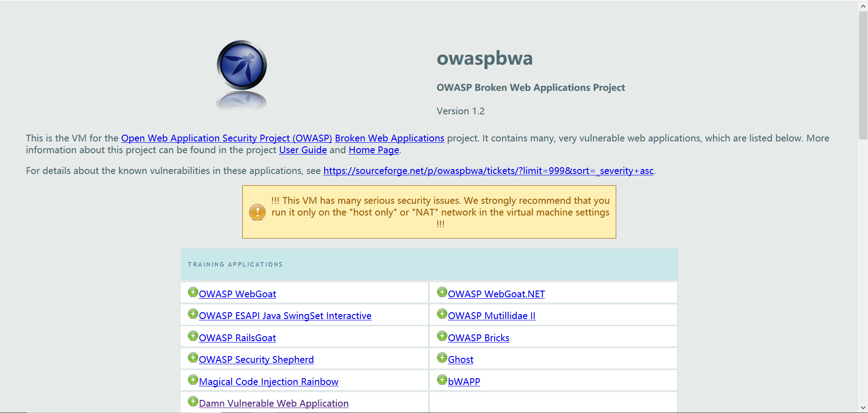Open the Ghost application link
The image size is (868, 413).
coord(461,360)
